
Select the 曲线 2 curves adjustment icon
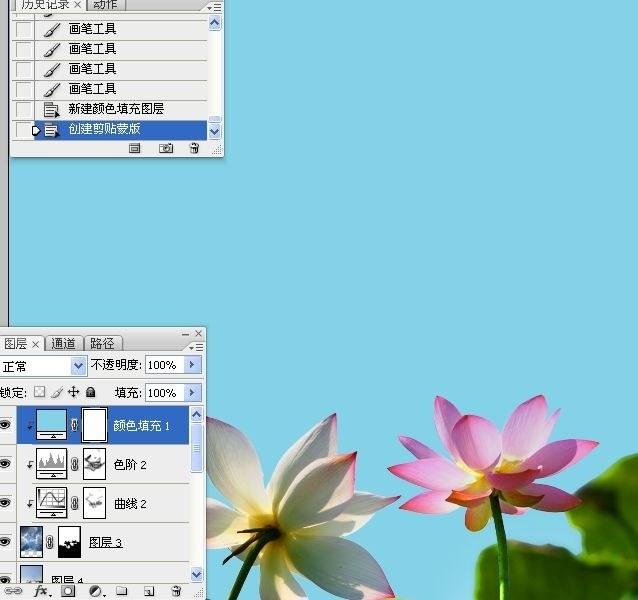pos(52,503)
